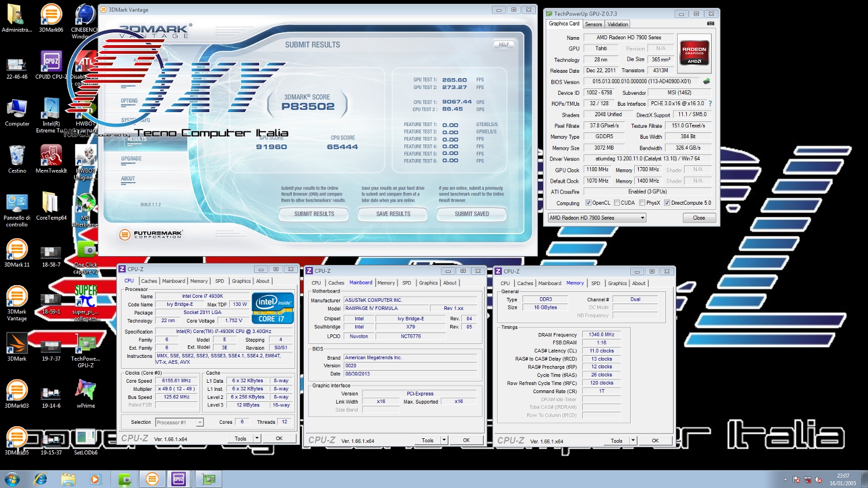This screenshot has width=868, height=488.
Task: Select OPTIONS in 3DMark Vantage sidebar
Action: [129, 101]
